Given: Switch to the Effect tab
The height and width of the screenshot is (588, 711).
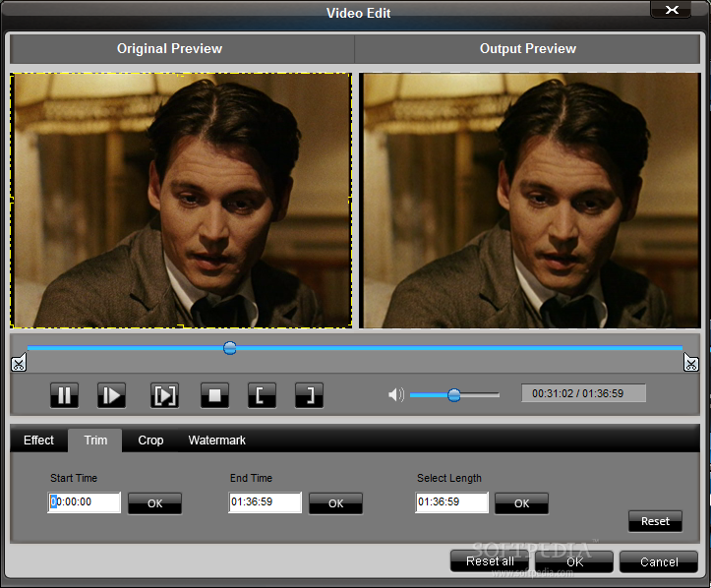Looking at the screenshot, I should [x=38, y=441].
